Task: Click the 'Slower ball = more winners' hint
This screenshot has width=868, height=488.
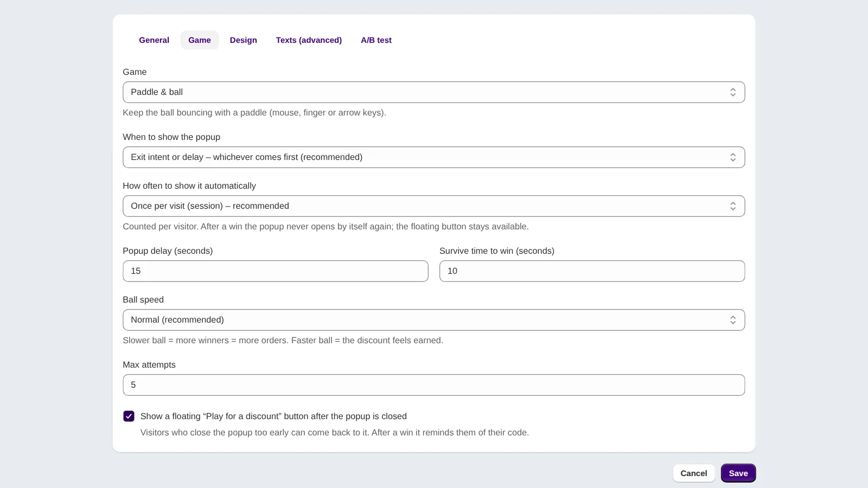Action: pos(283,341)
